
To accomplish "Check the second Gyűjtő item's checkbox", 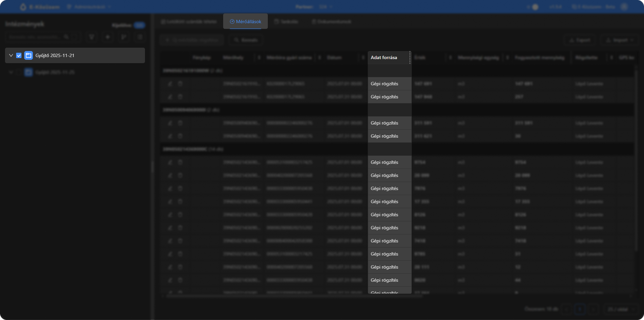I will (x=19, y=72).
